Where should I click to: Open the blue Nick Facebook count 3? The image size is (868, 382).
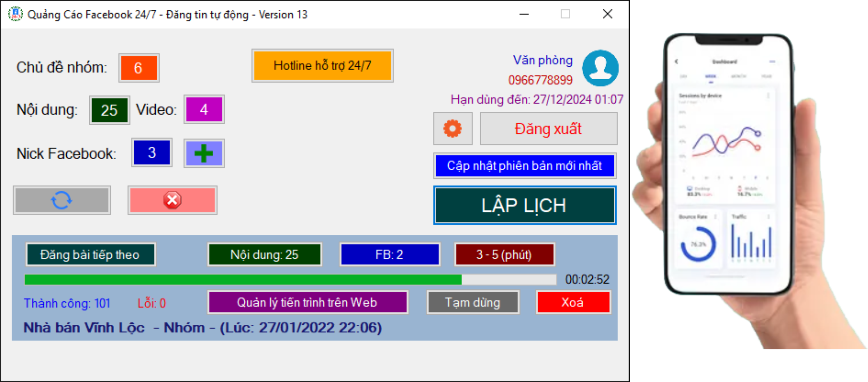(152, 153)
